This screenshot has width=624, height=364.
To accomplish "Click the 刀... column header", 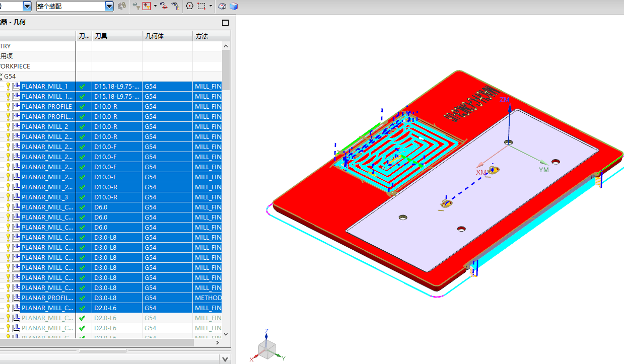I will (x=84, y=36).
